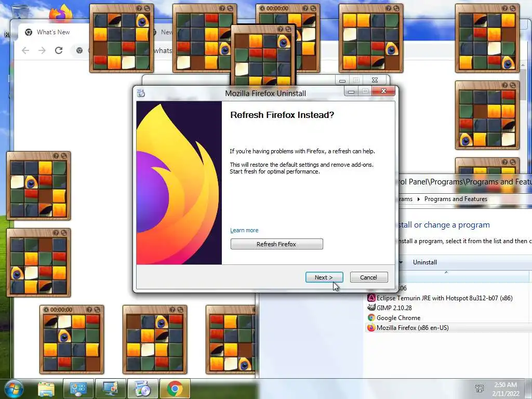Click the 00:00:00 timer on the bottom-row puzzle gadget
Viewport: 532px width, 399px height.
coord(61,310)
